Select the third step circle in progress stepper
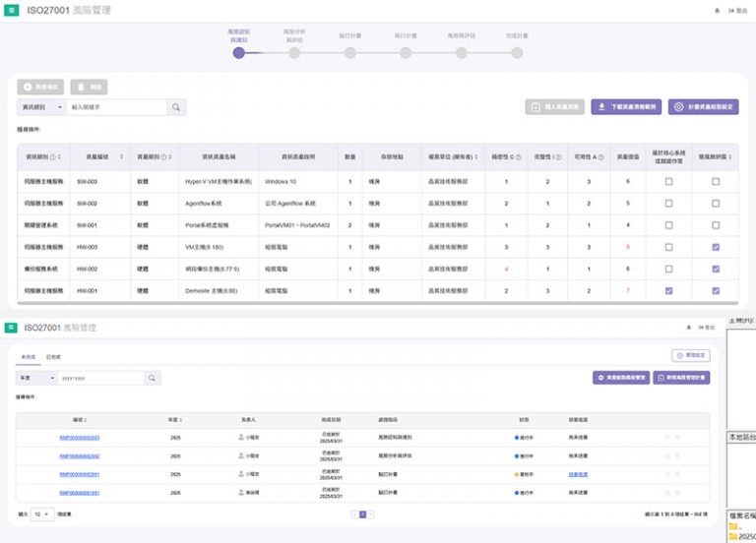This screenshot has height=543, width=756. point(350,53)
